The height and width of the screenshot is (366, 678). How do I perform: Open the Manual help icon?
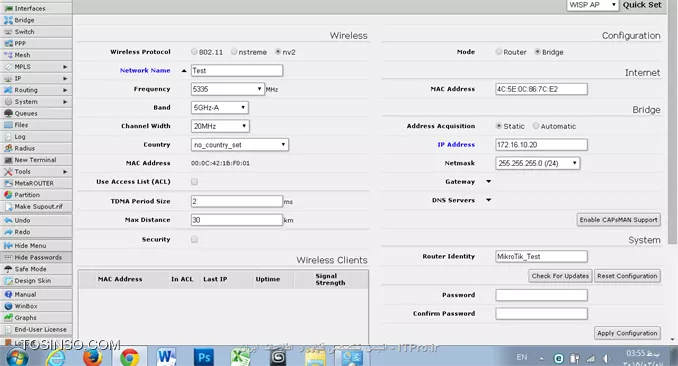(x=8, y=295)
